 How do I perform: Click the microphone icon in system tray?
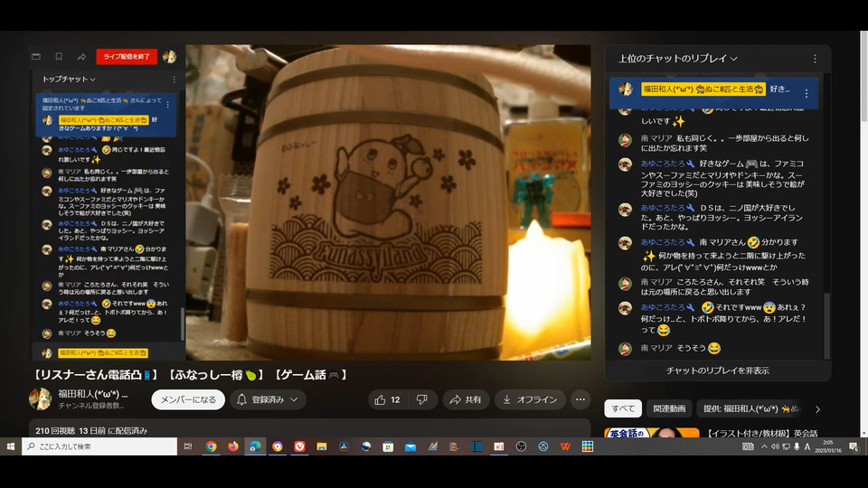click(x=797, y=446)
